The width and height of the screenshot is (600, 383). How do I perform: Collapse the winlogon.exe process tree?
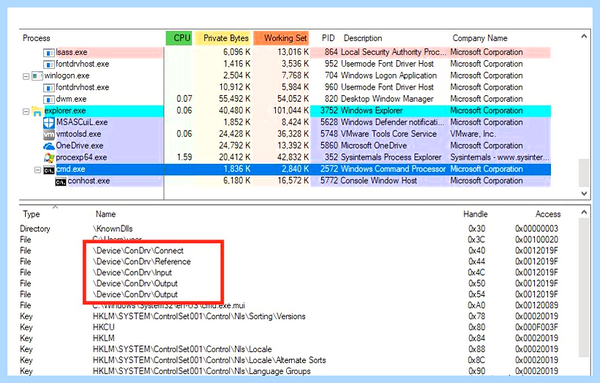[26, 76]
